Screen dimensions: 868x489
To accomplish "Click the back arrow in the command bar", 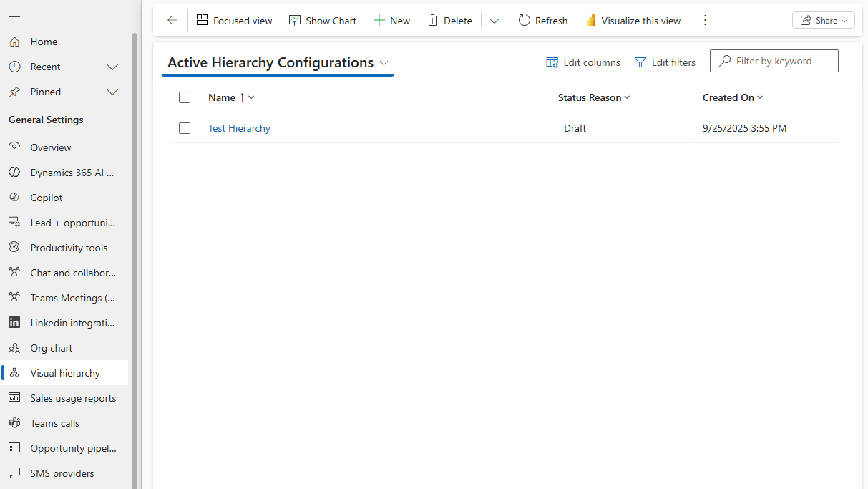I will pos(172,20).
